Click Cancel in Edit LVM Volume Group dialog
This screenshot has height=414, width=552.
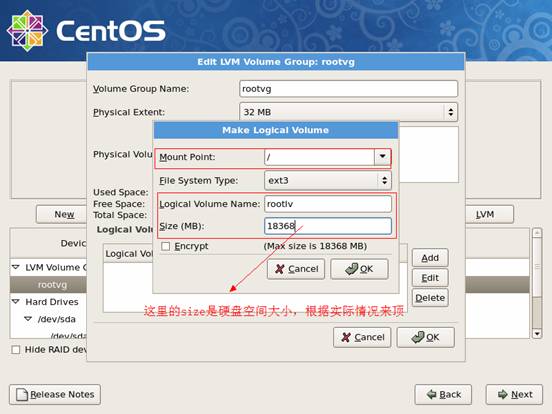click(362, 337)
